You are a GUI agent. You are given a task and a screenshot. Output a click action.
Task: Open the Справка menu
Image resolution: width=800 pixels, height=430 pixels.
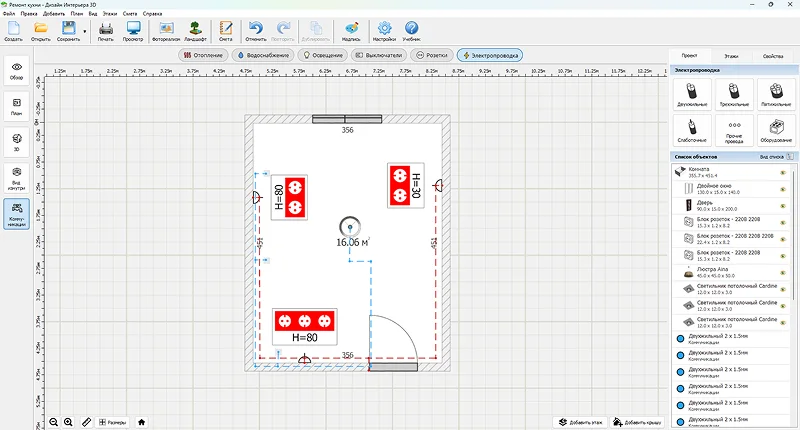coord(152,14)
